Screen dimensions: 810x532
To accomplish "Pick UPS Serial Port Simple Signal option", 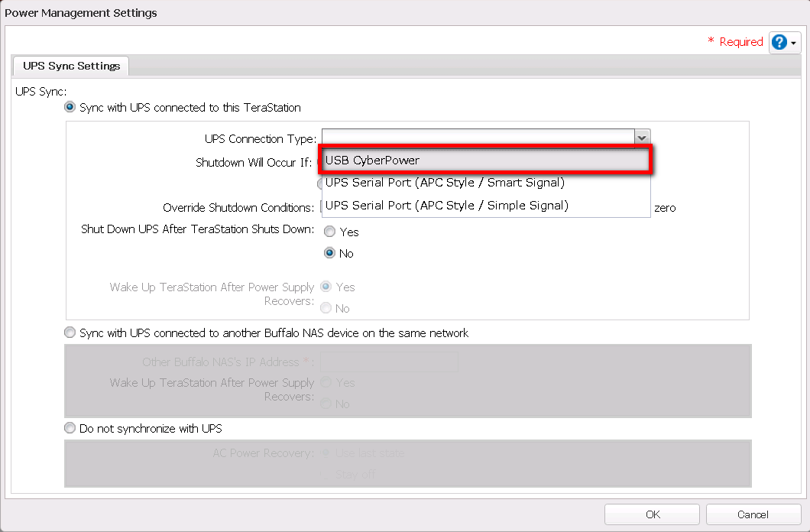I will tap(484, 206).
